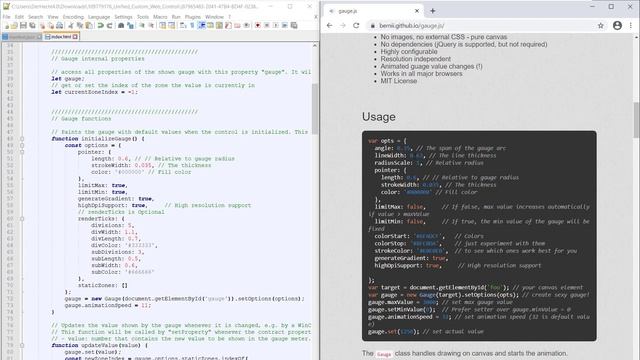Toggle Synchronize Vertical Scrolling
The width and height of the screenshot is (640, 360).
coord(162,25)
